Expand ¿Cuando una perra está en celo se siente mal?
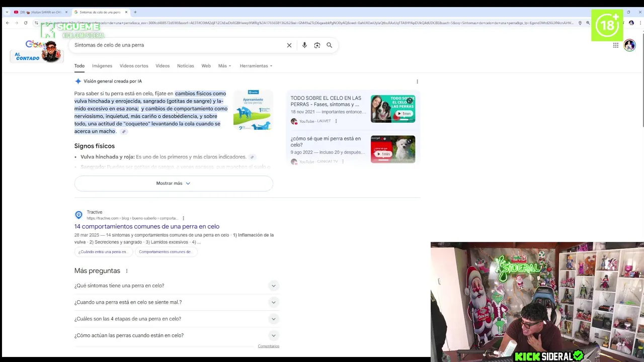The width and height of the screenshot is (644, 362). (176, 302)
